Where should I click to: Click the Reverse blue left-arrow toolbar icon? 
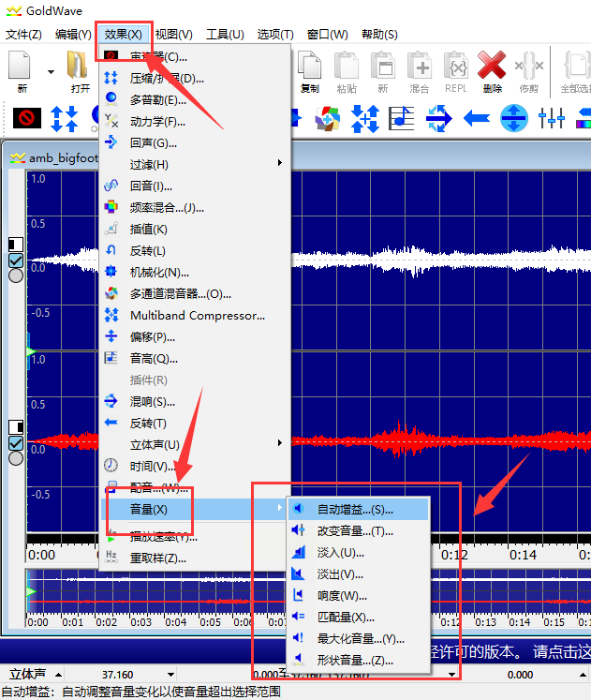click(477, 118)
